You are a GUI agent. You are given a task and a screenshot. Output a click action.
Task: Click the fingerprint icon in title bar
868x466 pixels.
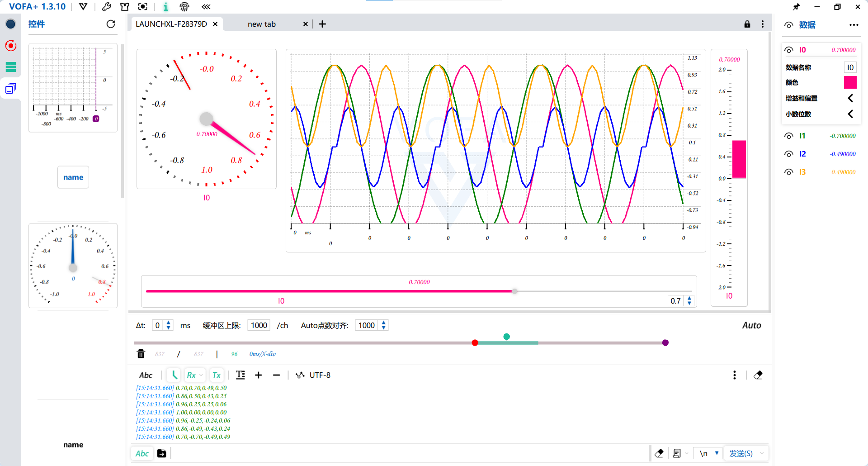184,7
